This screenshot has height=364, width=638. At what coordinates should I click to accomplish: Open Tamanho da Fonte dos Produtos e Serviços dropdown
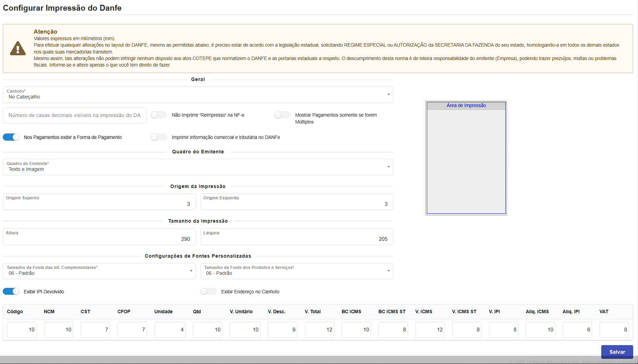pos(297,271)
